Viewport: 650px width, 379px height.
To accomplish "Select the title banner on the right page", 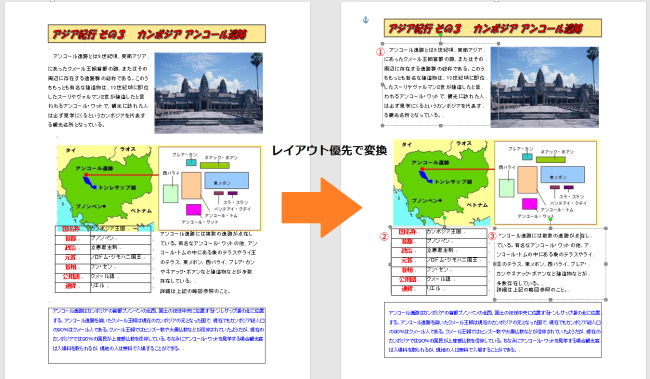I will [x=492, y=28].
